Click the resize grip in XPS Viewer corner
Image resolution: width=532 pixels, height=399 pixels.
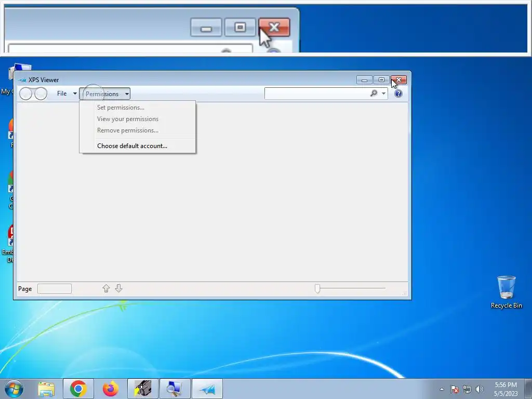404,293
